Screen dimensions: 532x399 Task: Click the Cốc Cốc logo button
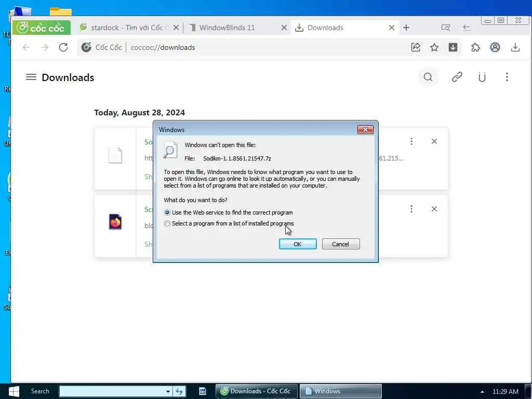42,28
